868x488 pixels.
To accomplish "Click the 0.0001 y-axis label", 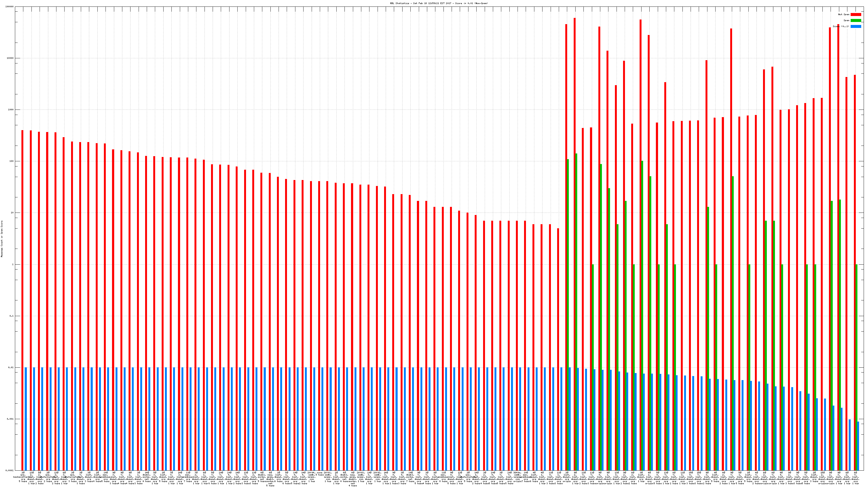I will point(10,470).
